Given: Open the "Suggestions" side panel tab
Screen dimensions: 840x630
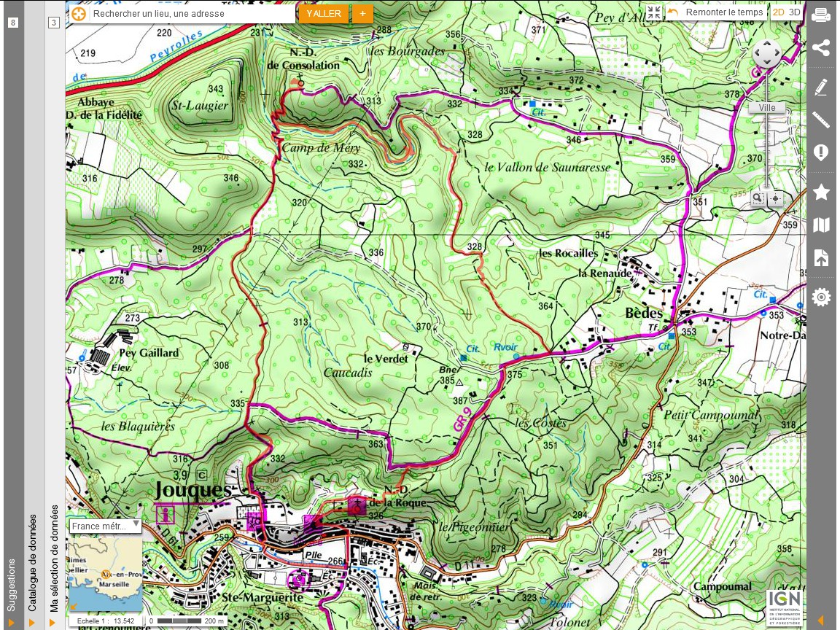Looking at the screenshot, I should (12, 585).
